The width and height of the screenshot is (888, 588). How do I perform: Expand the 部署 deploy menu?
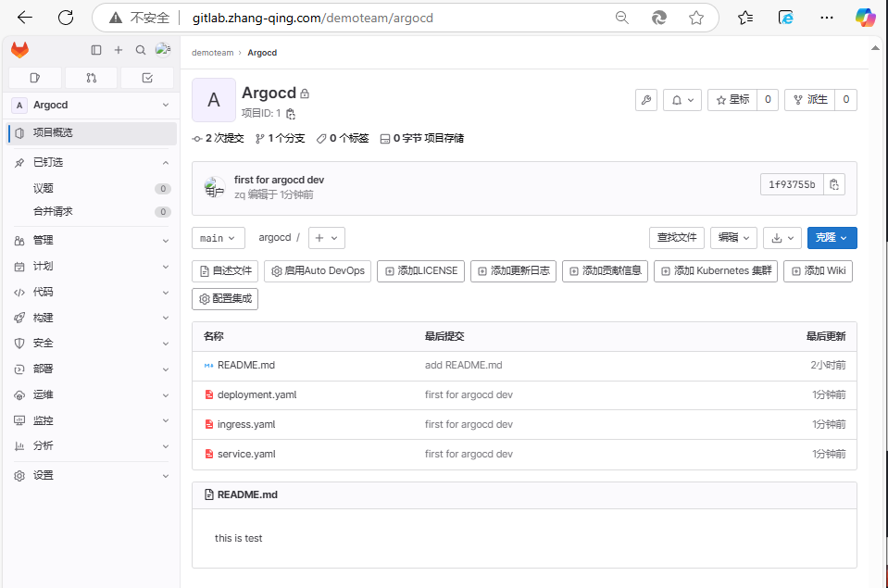click(92, 369)
